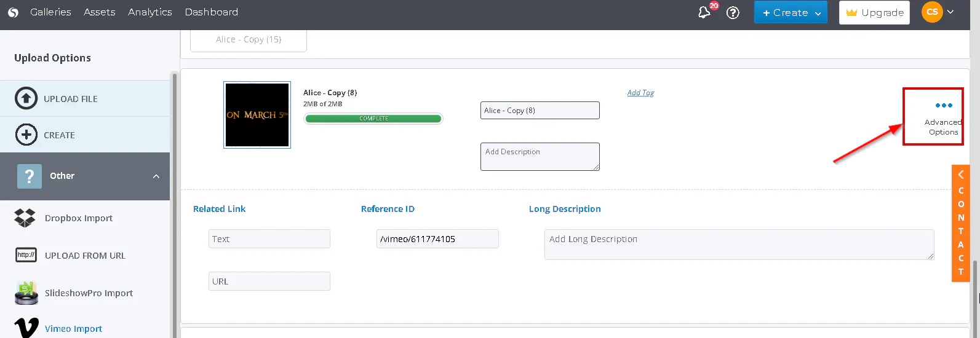Screen dimensions: 980x338
Task: Click the SlideshowPro icon
Action: point(26,293)
